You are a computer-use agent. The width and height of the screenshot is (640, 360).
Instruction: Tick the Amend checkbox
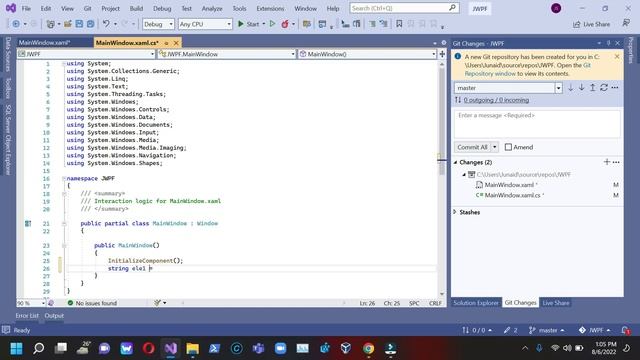508,147
